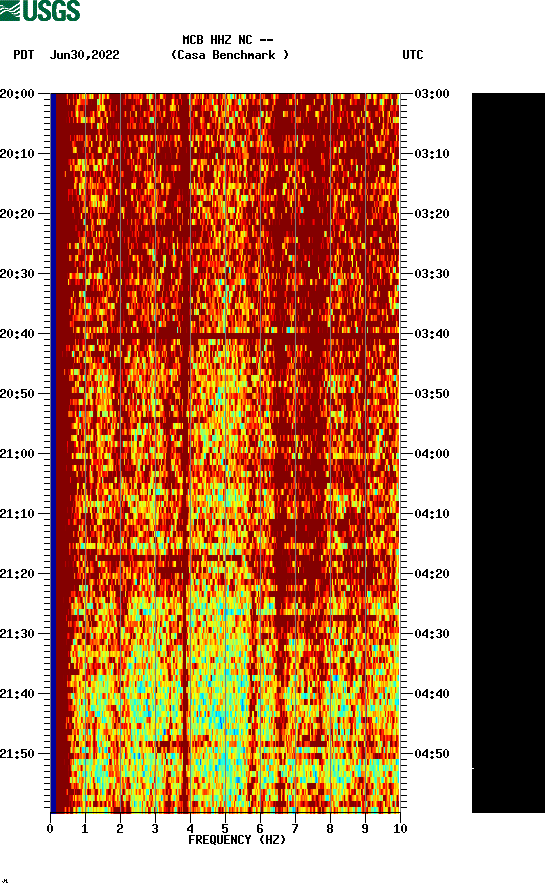Click the '(Casa Benchmark )' subtitle
The height and width of the screenshot is (892, 552).
click(230, 55)
